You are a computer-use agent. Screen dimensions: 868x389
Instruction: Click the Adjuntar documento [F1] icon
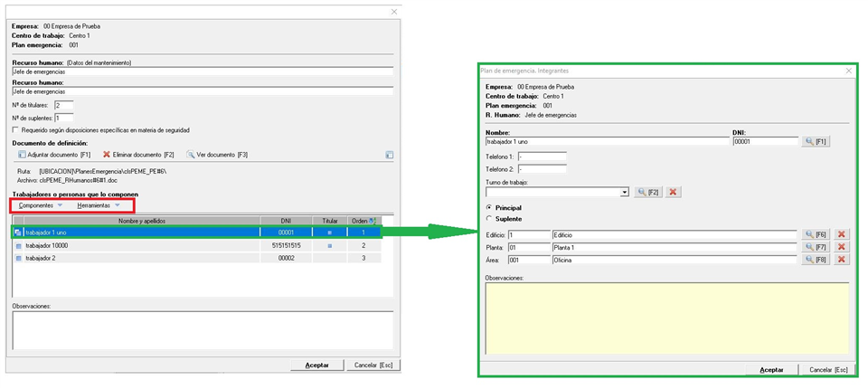click(23, 155)
